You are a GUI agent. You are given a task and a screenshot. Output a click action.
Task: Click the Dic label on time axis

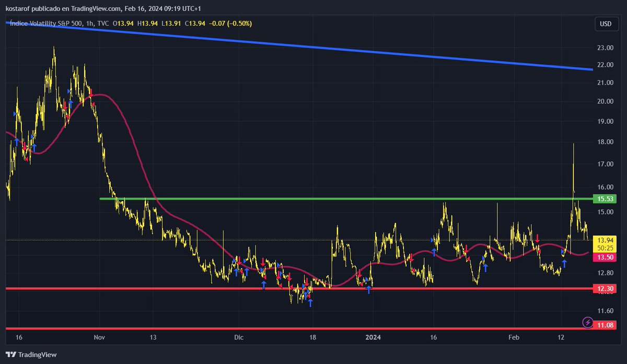pyautogui.click(x=238, y=337)
